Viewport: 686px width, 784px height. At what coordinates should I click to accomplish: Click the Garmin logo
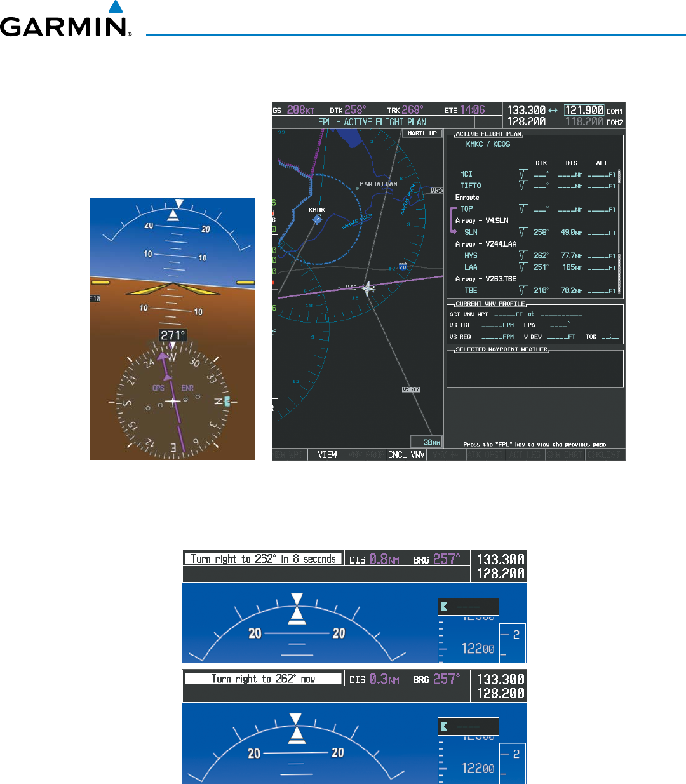(66, 20)
